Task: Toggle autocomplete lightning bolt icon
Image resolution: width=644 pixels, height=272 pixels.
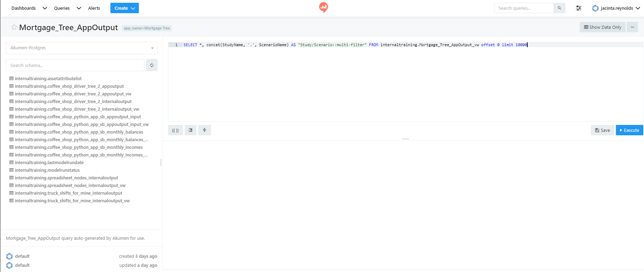Action: pyautogui.click(x=204, y=130)
